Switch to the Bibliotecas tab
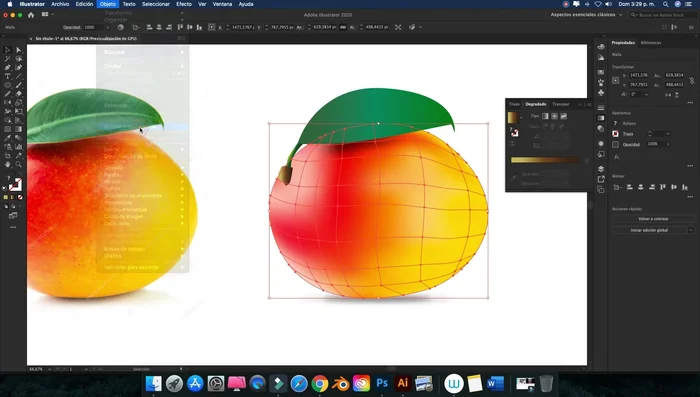 coord(650,43)
